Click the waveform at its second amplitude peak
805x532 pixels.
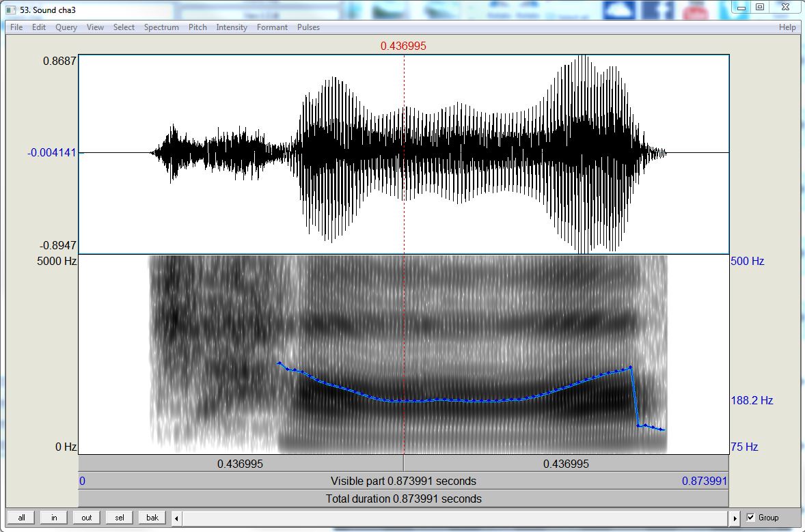pyautogui.click(x=583, y=154)
